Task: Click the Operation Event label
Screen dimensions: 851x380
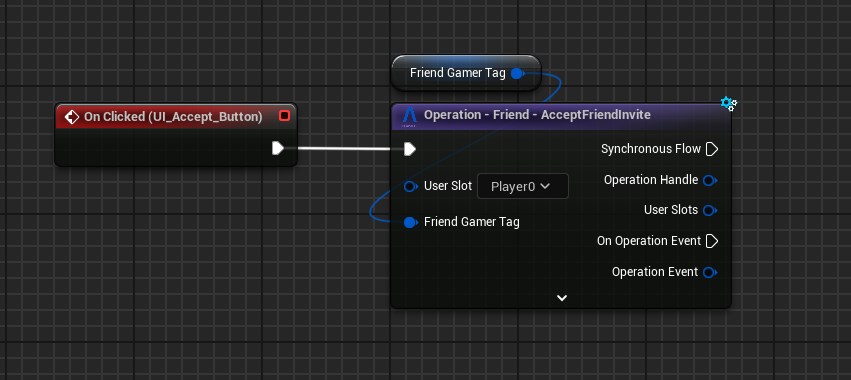Action: coord(655,272)
